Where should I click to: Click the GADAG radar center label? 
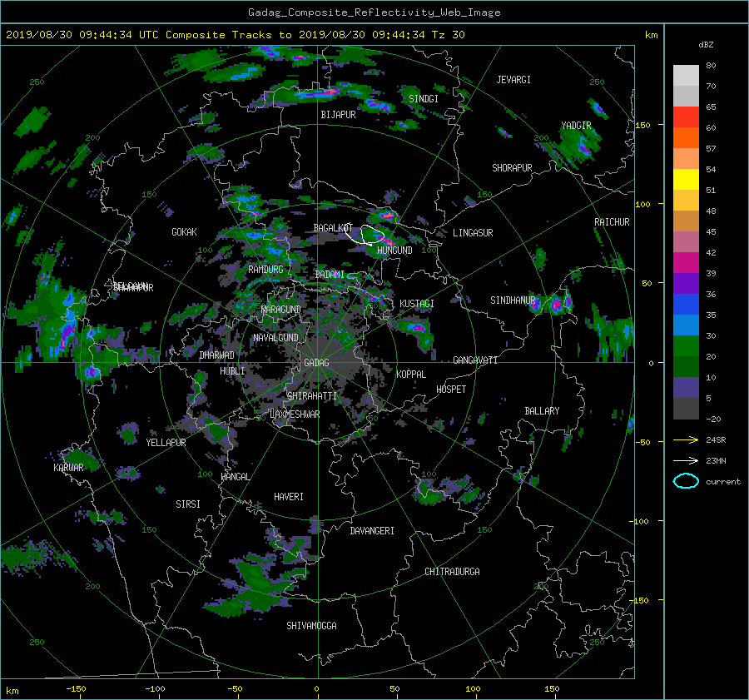click(316, 363)
